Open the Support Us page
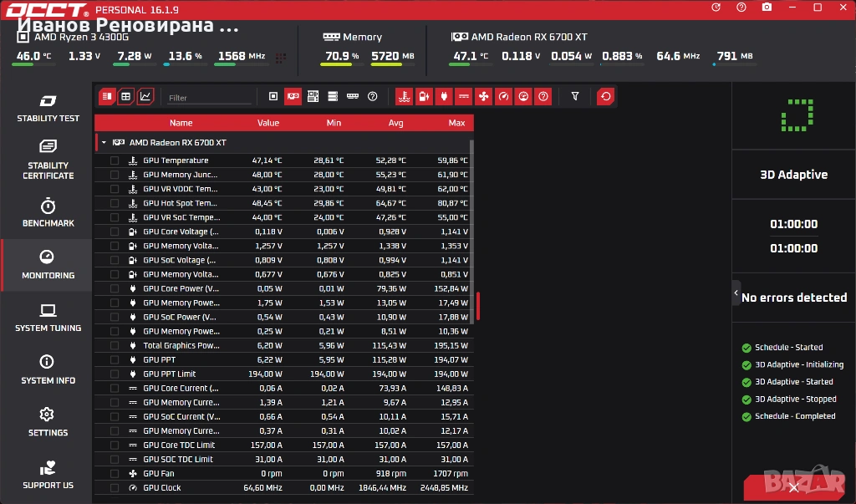The width and height of the screenshot is (856, 504). point(48,475)
